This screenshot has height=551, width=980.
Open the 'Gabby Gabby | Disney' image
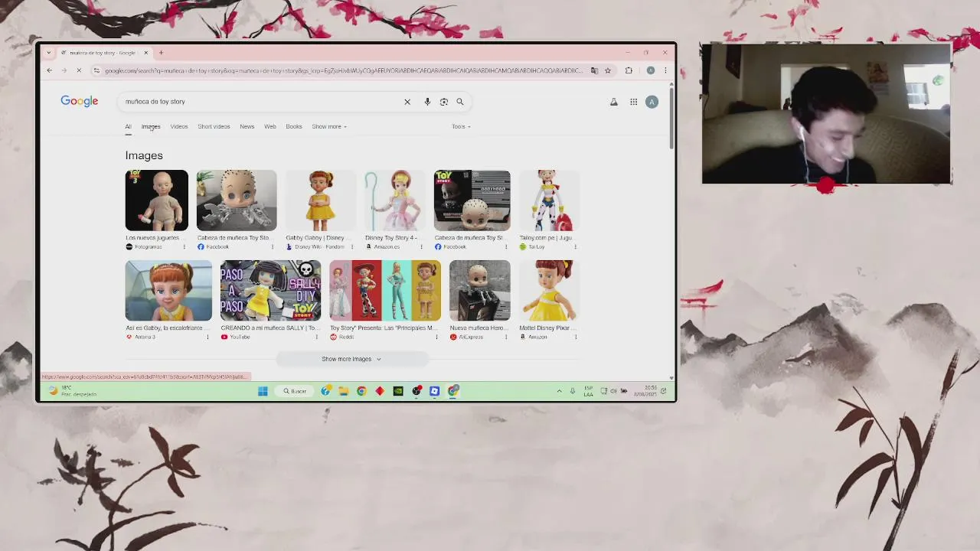321,201
